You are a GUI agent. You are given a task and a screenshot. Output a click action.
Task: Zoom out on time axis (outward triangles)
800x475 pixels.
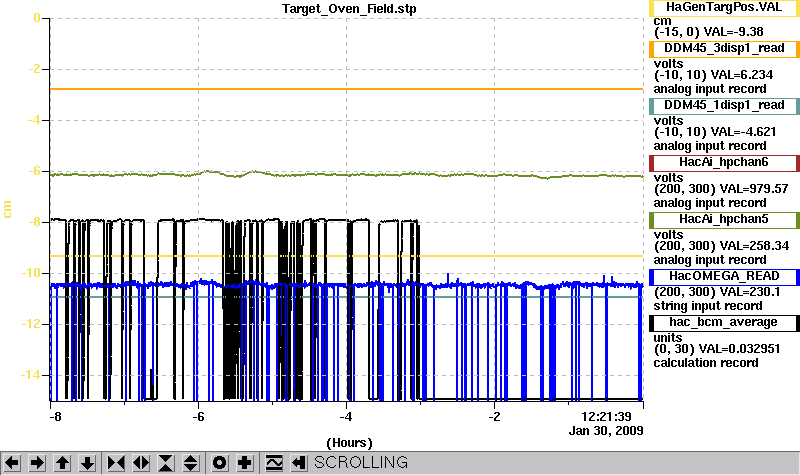pos(141,463)
